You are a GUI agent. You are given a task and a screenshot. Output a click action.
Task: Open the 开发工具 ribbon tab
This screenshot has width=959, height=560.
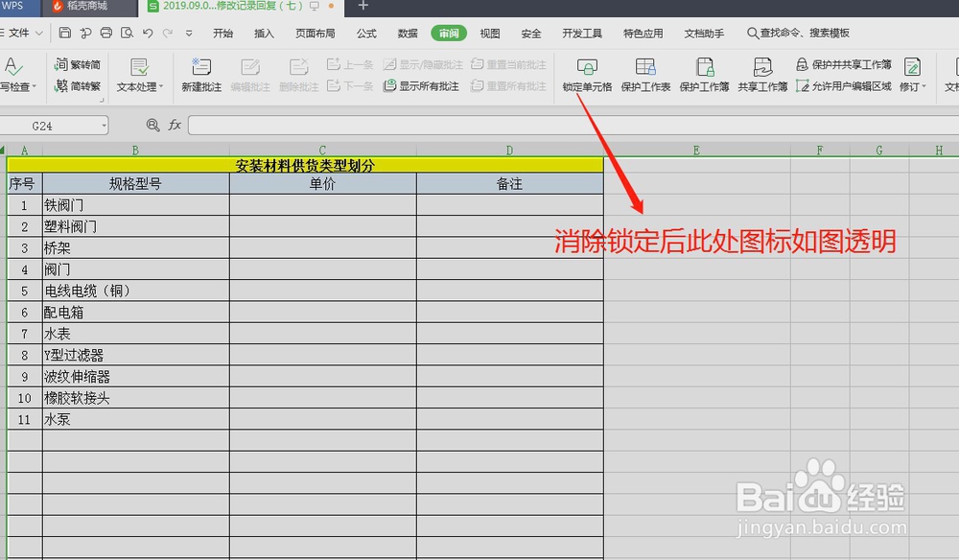582,34
